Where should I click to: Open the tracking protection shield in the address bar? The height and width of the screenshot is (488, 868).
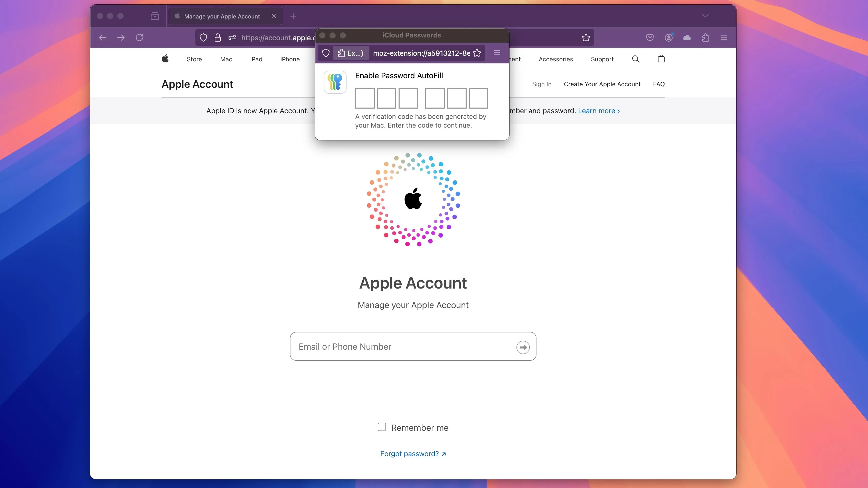click(203, 37)
